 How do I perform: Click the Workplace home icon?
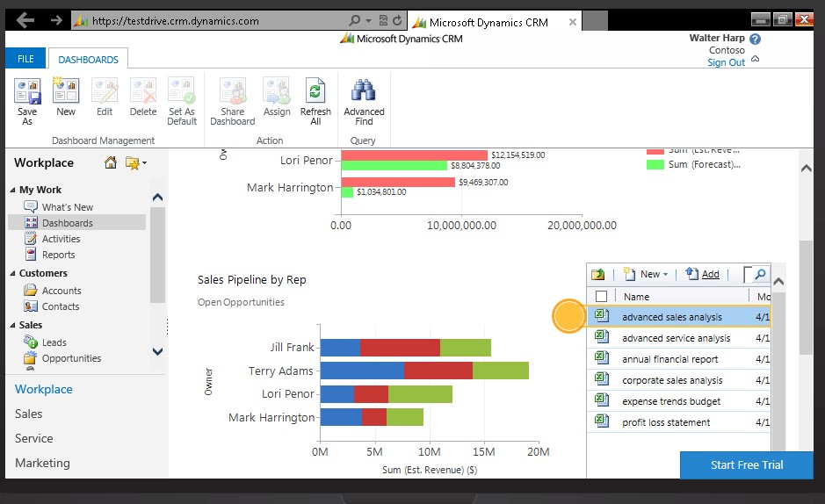tap(111, 162)
